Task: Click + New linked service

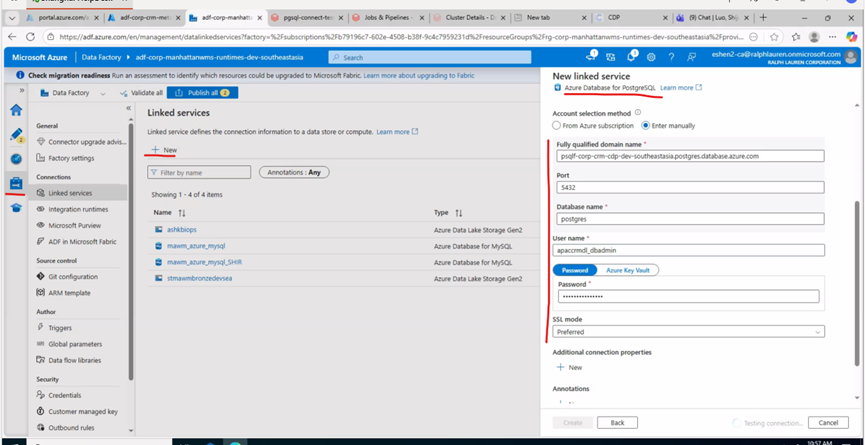Action: coord(164,150)
